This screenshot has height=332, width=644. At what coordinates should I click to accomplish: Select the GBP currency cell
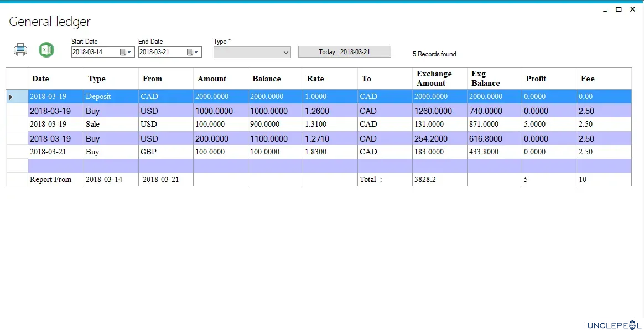[x=166, y=152]
